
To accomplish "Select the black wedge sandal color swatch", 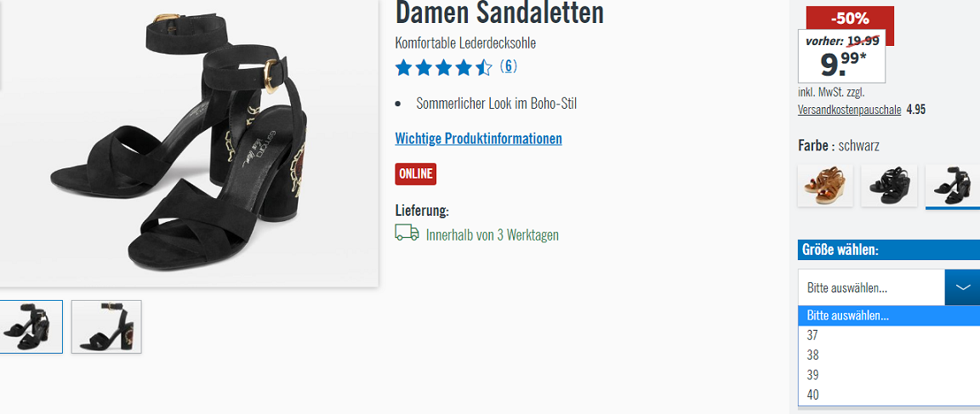I will pos(889,185).
